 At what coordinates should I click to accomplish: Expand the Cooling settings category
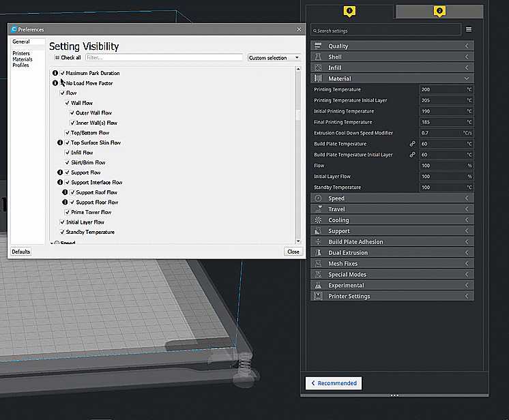pyautogui.click(x=392, y=220)
